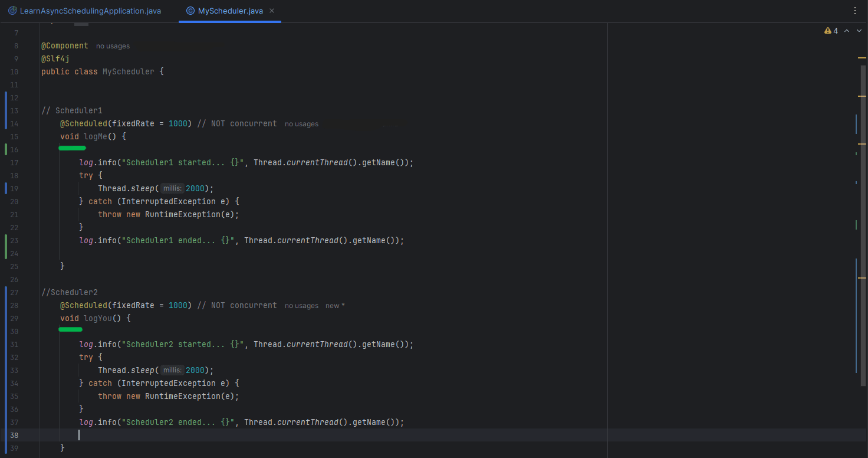Place cursor on the @Slf4j annotation
Viewport: 868px width, 458px height.
(55, 58)
